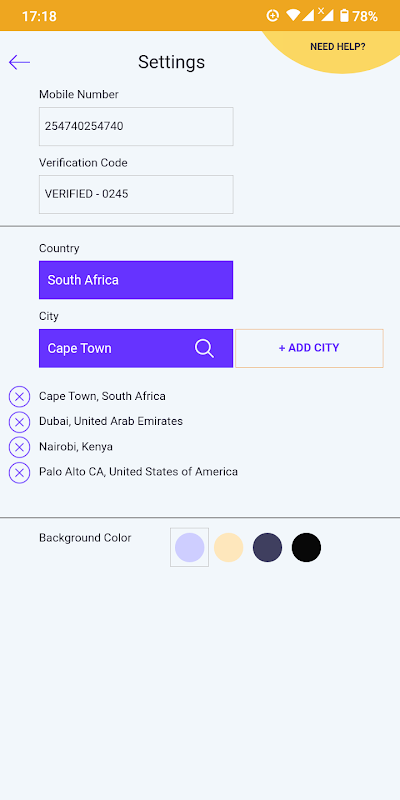Tap the + ADD CITY button

coord(309,348)
